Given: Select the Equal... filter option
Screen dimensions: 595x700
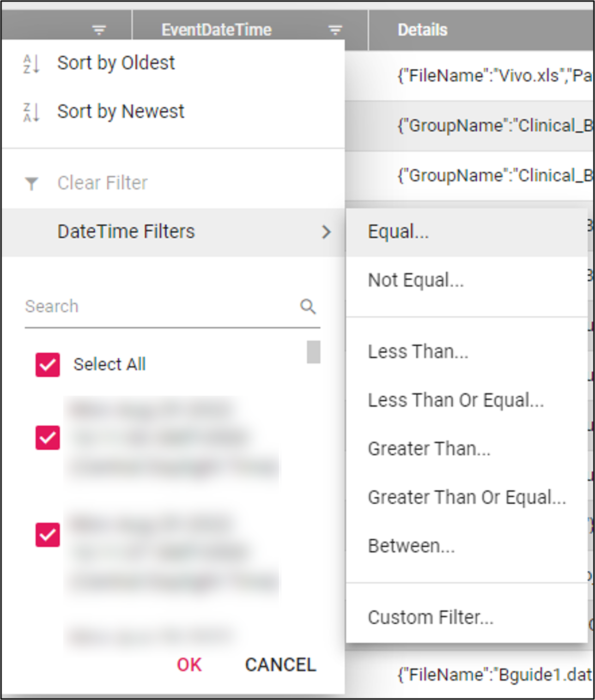Looking at the screenshot, I should [398, 232].
